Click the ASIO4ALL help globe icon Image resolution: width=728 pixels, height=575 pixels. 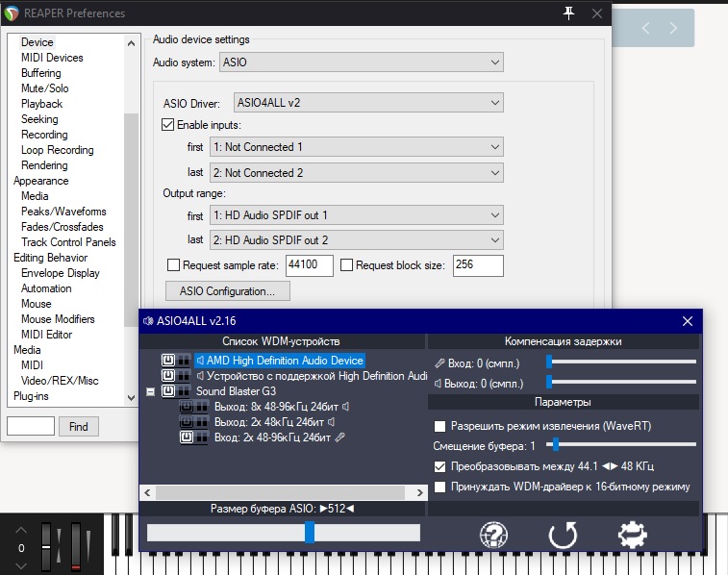click(493, 535)
